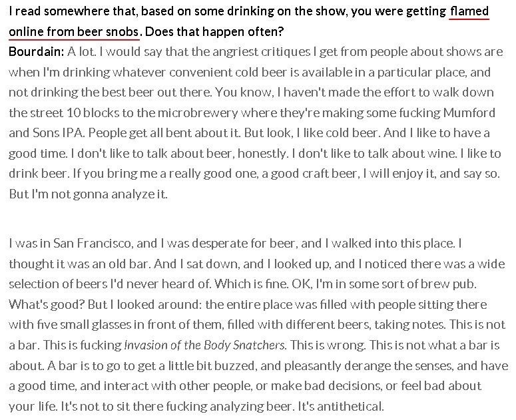Image resolution: width=516 pixels, height=420 pixels.
Task: Click the sentence "It's antithetical."
Action: click(x=341, y=406)
